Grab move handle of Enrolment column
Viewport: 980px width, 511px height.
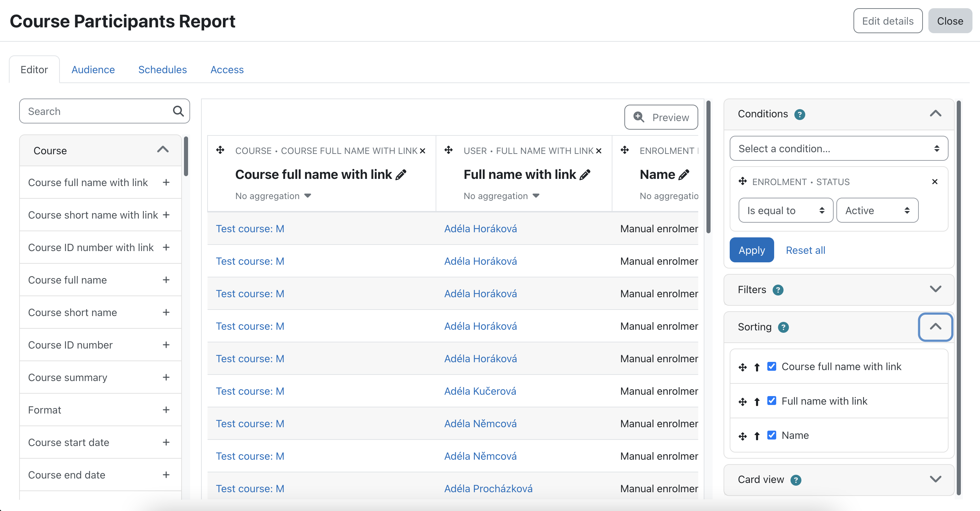[625, 150]
